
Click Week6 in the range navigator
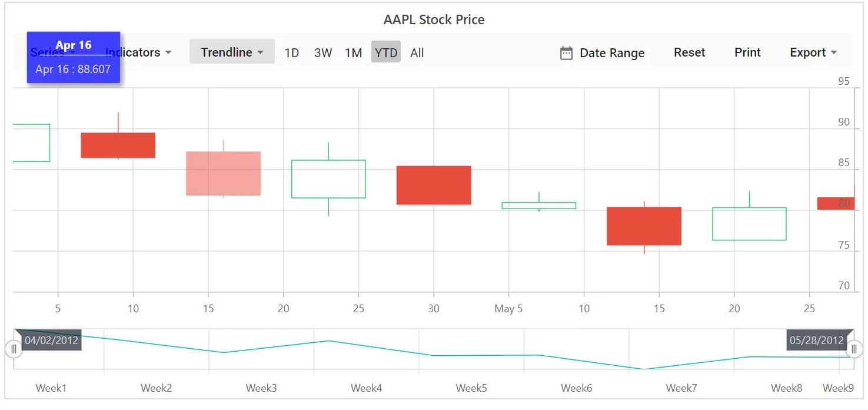click(577, 388)
